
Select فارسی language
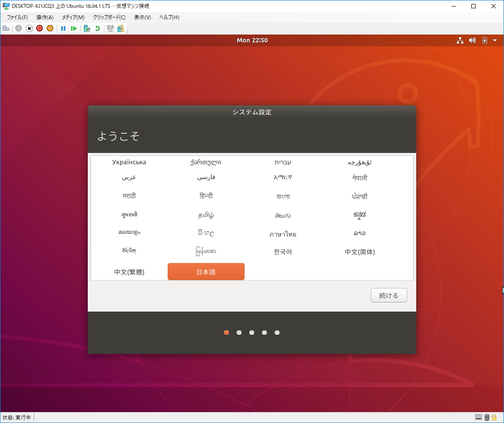(x=206, y=177)
